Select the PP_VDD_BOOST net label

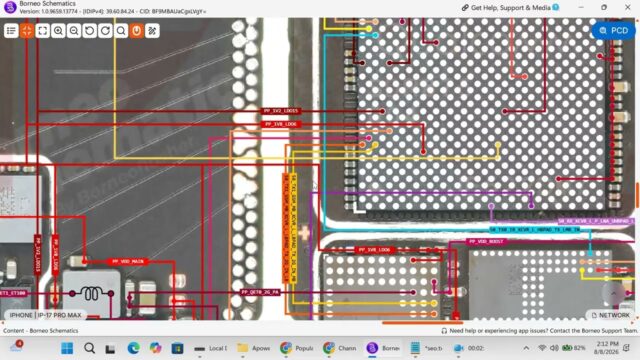click(x=486, y=242)
